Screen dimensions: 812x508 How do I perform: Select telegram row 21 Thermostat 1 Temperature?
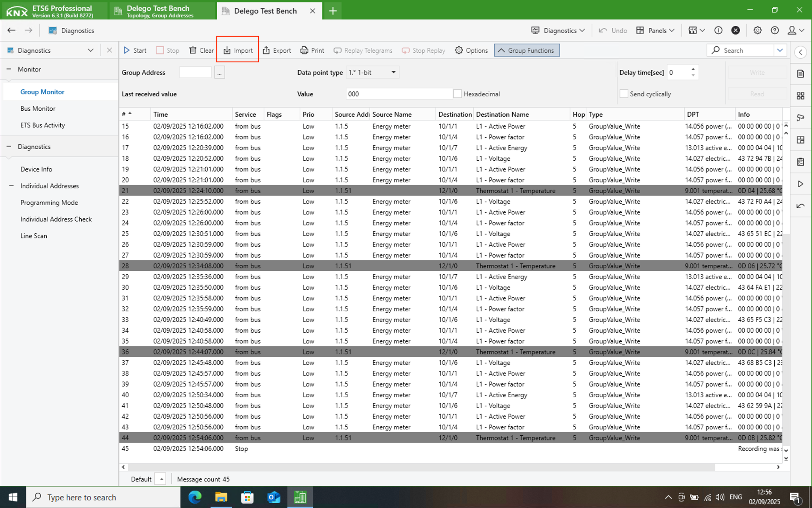tap(451, 190)
